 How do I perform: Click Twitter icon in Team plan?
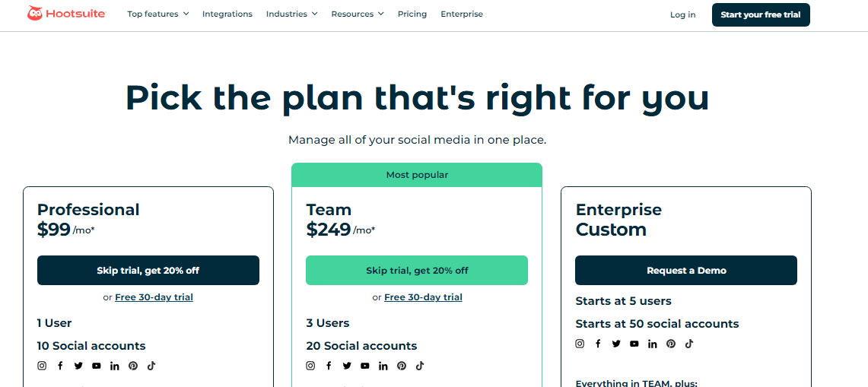[347, 366]
